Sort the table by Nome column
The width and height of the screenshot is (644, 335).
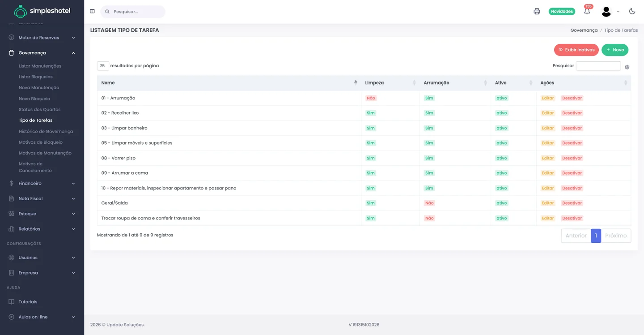point(229,83)
